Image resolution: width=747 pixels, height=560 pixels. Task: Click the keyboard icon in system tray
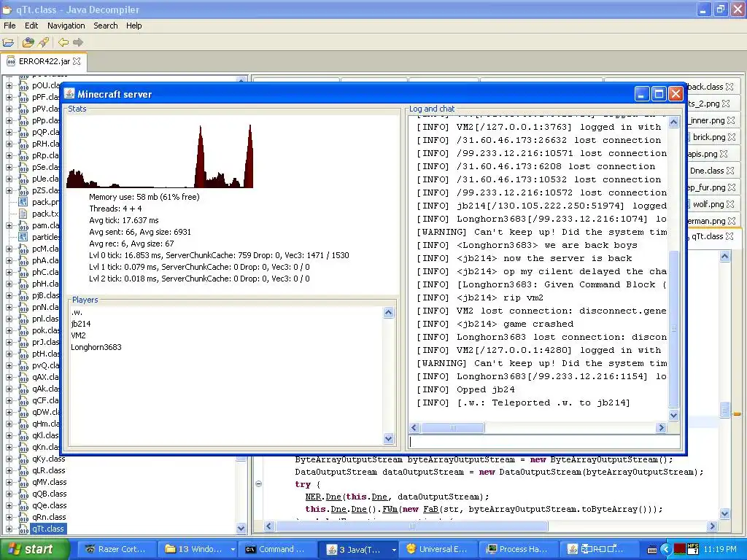click(653, 550)
